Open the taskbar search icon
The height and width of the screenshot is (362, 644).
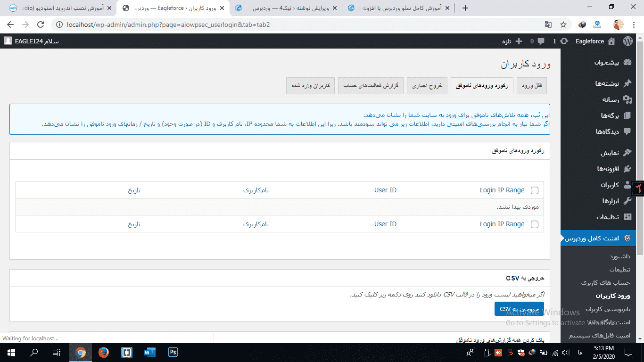pyautogui.click(x=34, y=352)
